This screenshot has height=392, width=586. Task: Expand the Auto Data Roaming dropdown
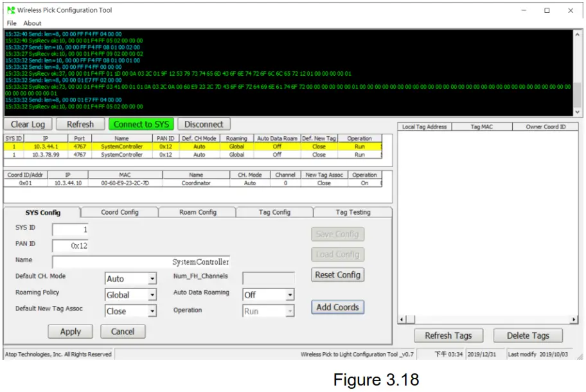point(290,295)
